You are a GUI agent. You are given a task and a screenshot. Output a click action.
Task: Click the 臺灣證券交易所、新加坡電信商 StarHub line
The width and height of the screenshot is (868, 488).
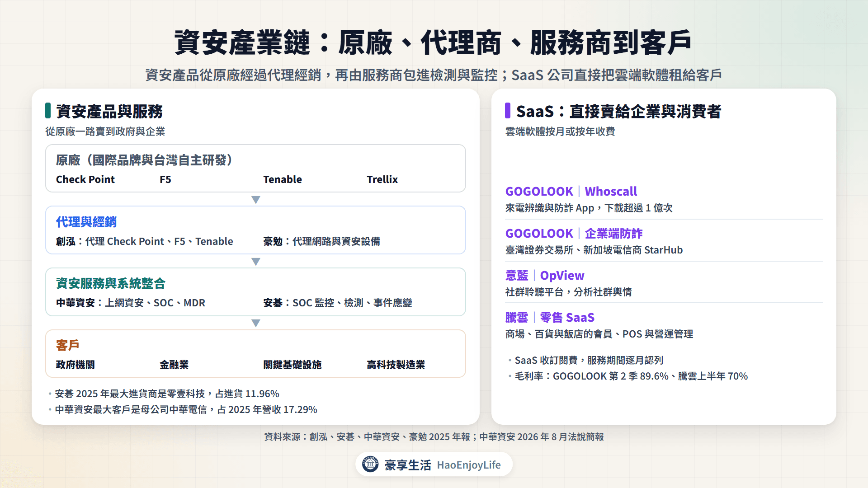[x=594, y=250]
